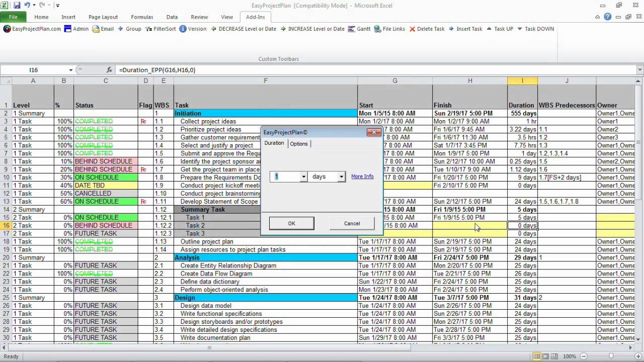Select column I header

pyautogui.click(x=522, y=80)
